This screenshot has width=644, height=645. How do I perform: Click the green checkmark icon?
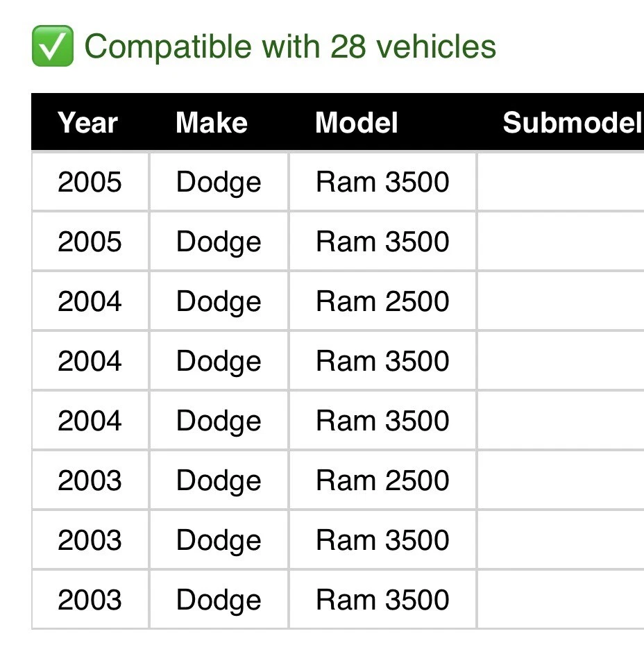click(52, 47)
